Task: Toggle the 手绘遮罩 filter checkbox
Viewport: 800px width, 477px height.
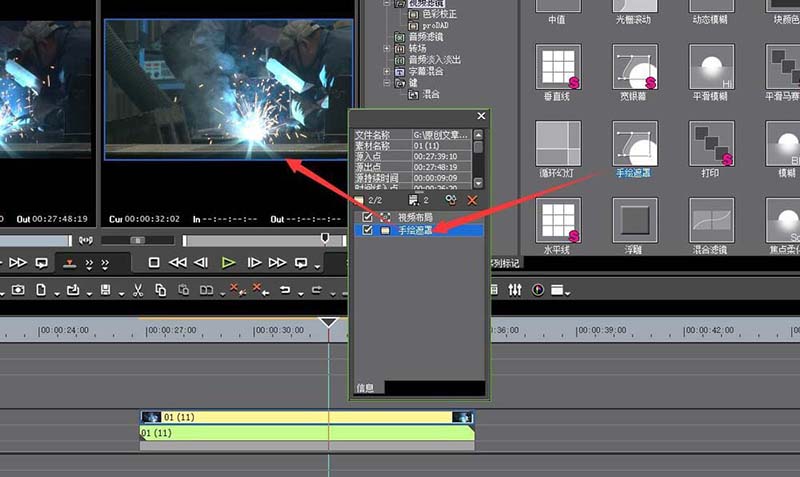Action: pos(368,230)
